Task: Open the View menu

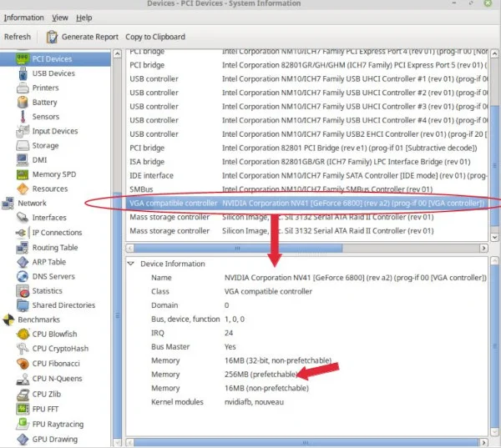Action: point(59,18)
